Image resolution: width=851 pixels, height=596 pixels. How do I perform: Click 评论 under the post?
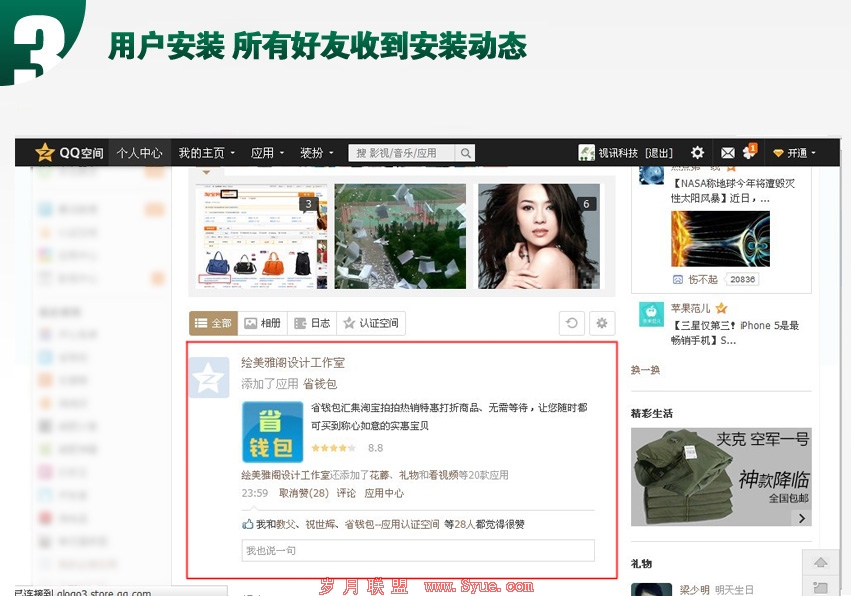click(346, 493)
